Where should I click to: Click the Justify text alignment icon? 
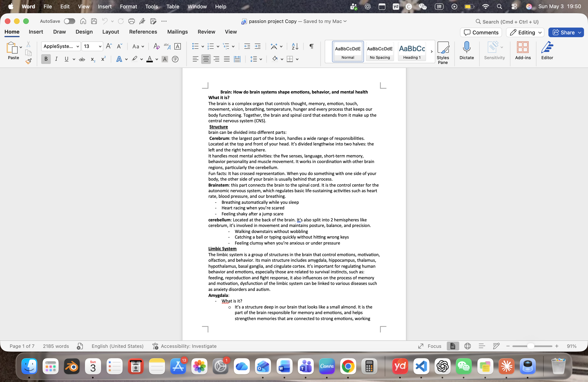[227, 59]
